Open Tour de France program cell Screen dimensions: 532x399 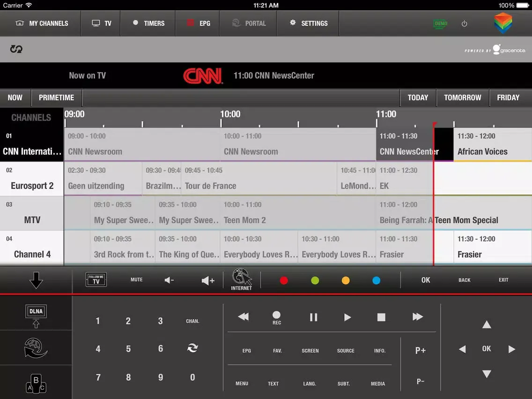pos(259,179)
